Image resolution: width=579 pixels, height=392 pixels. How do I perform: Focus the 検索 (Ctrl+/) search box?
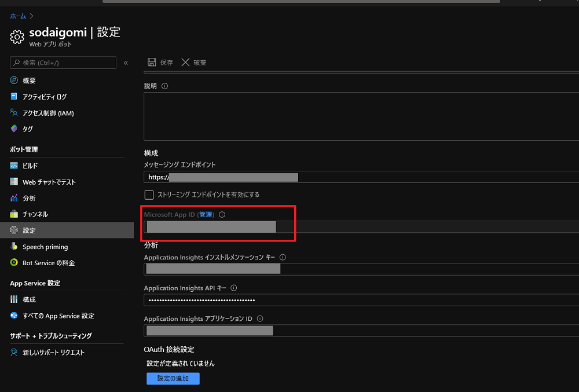pos(63,63)
